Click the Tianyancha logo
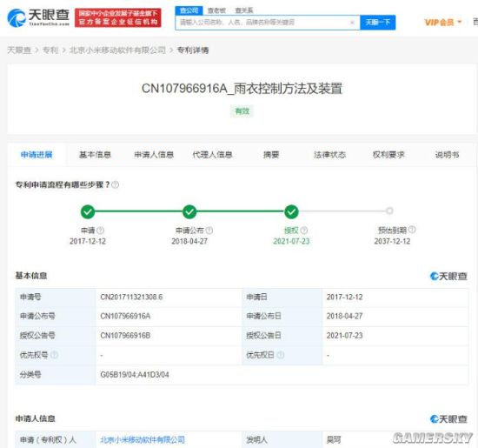Image resolution: width=478 pixels, height=448 pixels. pos(38,17)
